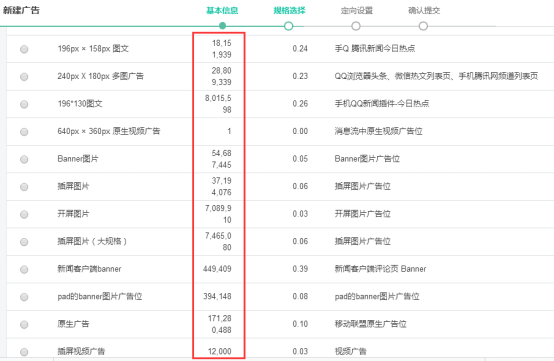Select the pad的banner图片广告位 radio button
This screenshot has width=554, height=361.
click(24, 297)
